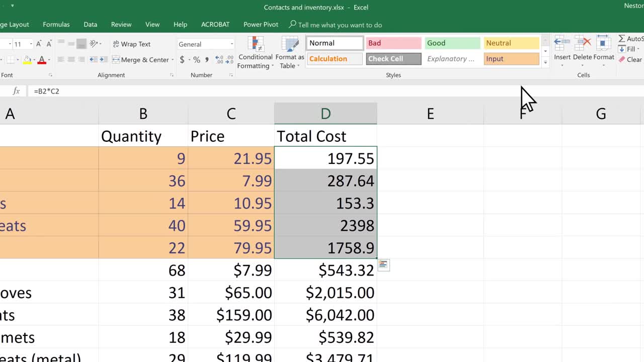Click the Clear eraser icon

point(622,59)
